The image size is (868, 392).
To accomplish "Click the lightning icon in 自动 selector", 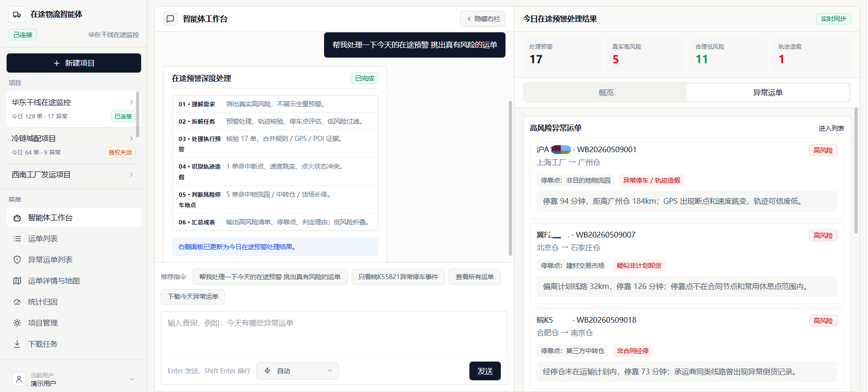I will (267, 371).
